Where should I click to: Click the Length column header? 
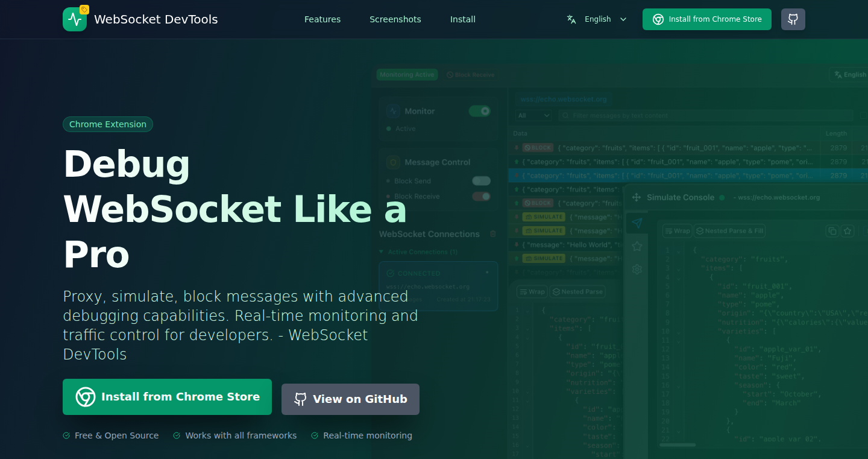[836, 134]
